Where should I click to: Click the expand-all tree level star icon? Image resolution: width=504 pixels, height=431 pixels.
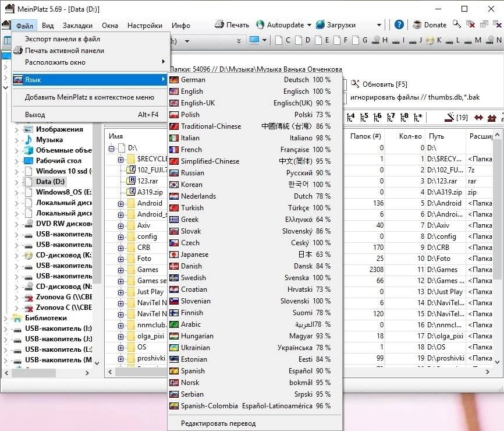[x=418, y=118]
